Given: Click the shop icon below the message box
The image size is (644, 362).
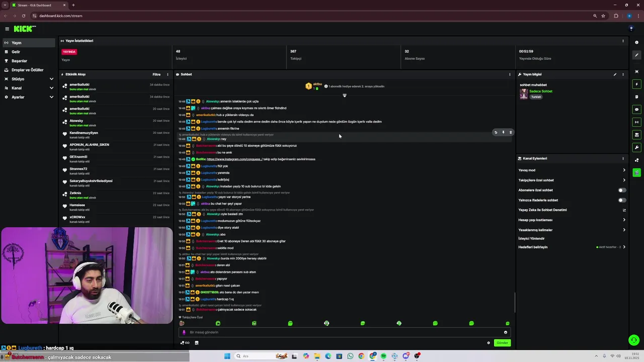Looking at the screenshot, I should 197,343.
